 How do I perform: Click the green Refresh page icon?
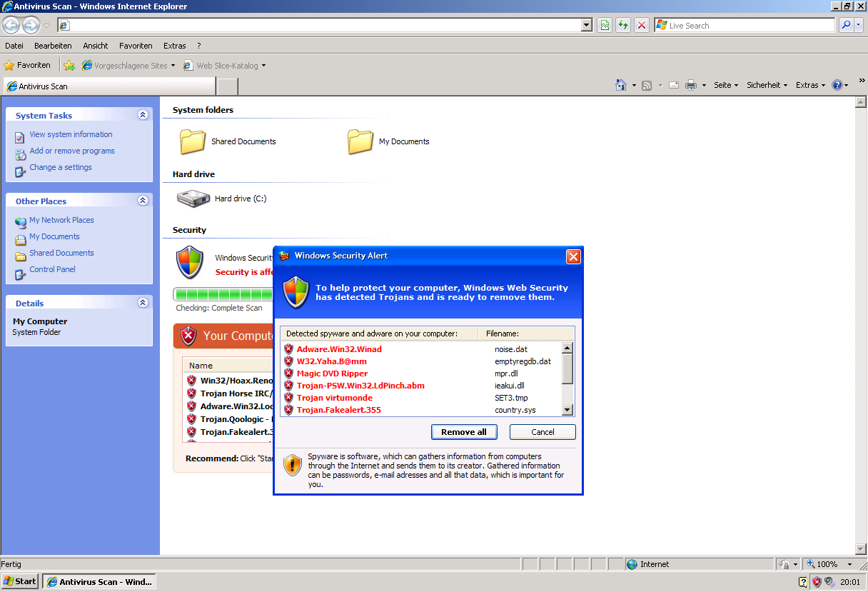[x=623, y=26]
